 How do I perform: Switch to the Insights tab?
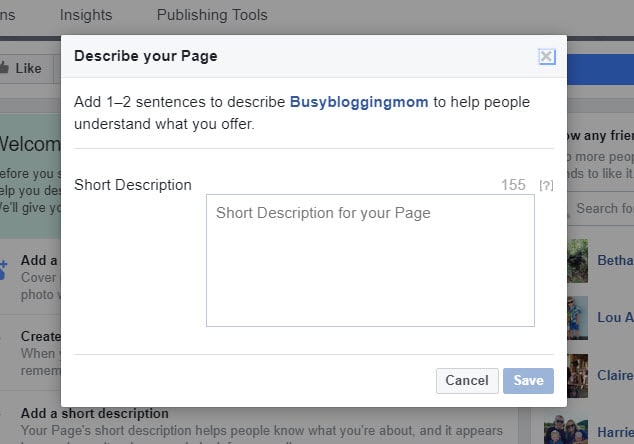point(86,15)
